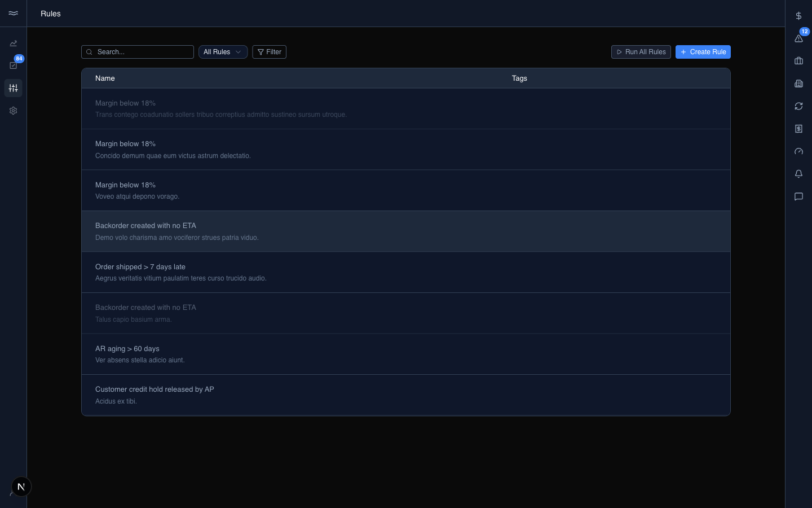Open the settings gear icon in sidebar
812x508 pixels.
pos(13,111)
